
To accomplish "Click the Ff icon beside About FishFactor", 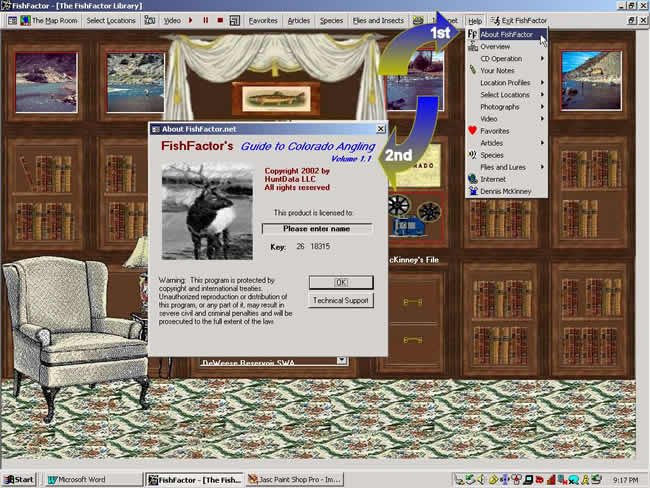I will [472, 34].
